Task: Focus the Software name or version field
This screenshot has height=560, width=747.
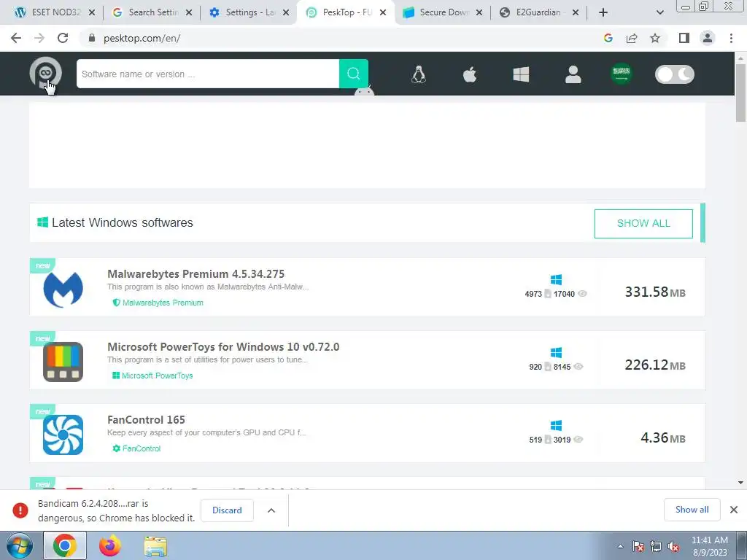Action: pyautogui.click(x=208, y=74)
